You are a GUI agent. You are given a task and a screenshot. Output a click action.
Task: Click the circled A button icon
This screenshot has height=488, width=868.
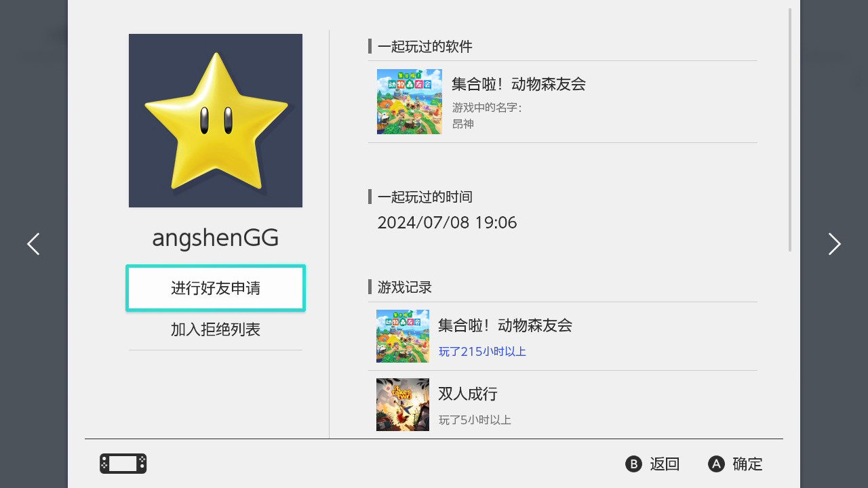[716, 464]
